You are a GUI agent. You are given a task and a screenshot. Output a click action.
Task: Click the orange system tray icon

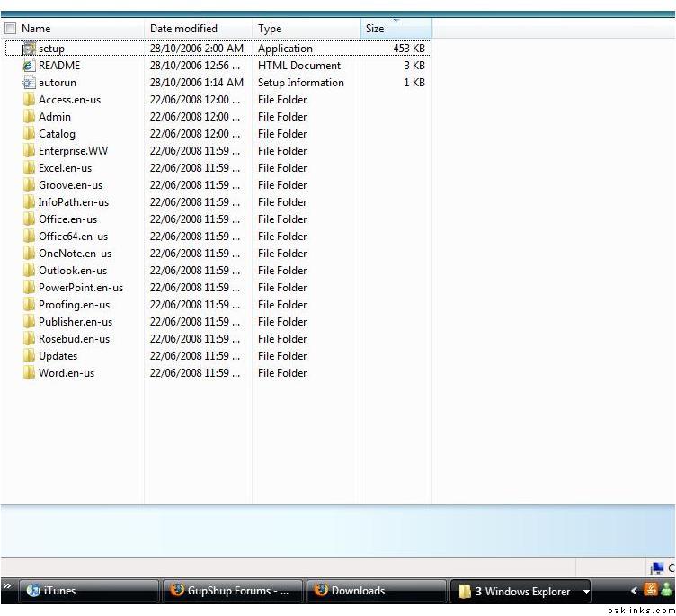click(x=651, y=590)
